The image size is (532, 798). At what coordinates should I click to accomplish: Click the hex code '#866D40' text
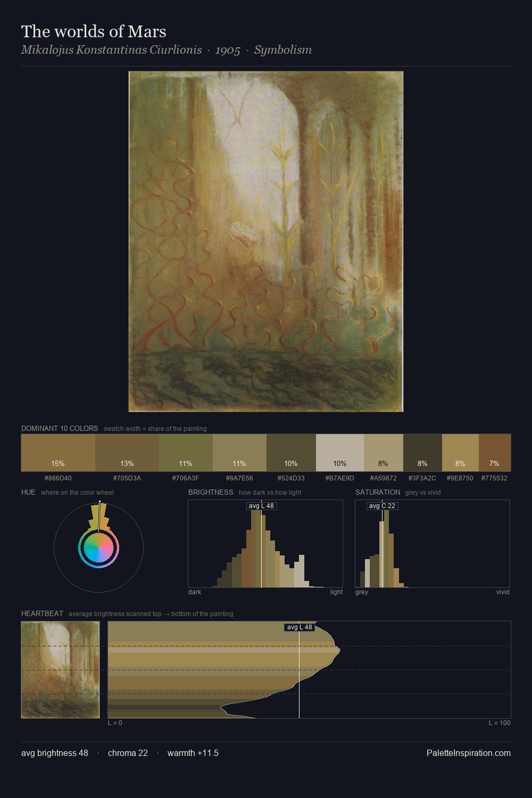[x=58, y=478]
